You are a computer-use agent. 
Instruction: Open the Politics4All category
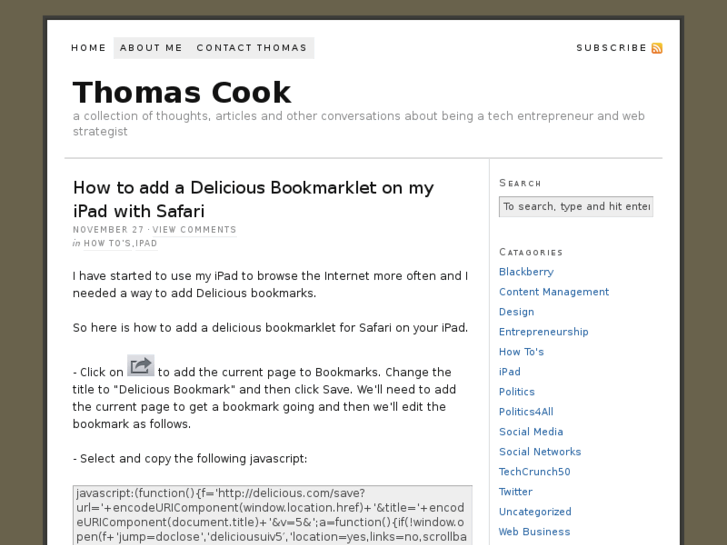coord(526,411)
